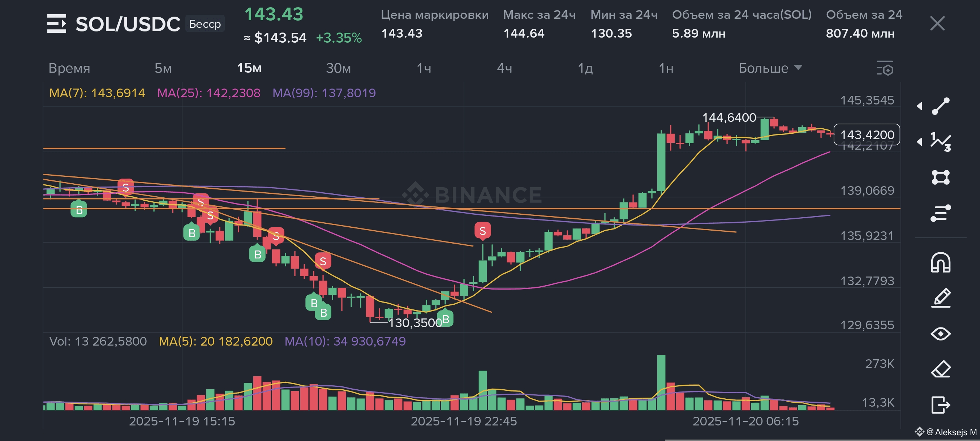
Task: Select the wave pattern drawing tool
Action: (x=941, y=142)
